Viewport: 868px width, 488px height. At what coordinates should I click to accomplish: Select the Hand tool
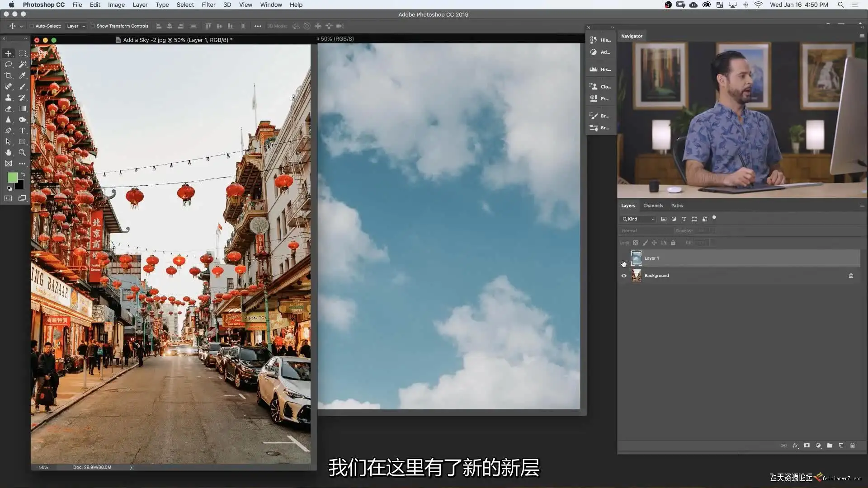[8, 153]
